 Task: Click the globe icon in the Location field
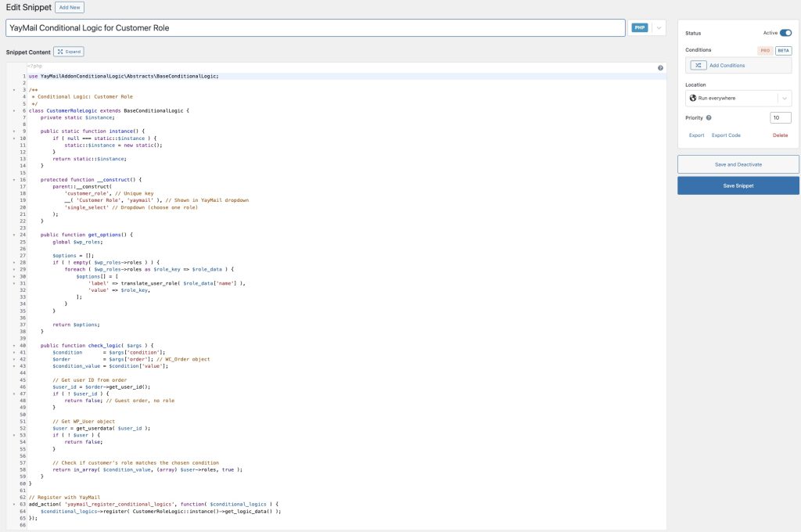pos(693,98)
